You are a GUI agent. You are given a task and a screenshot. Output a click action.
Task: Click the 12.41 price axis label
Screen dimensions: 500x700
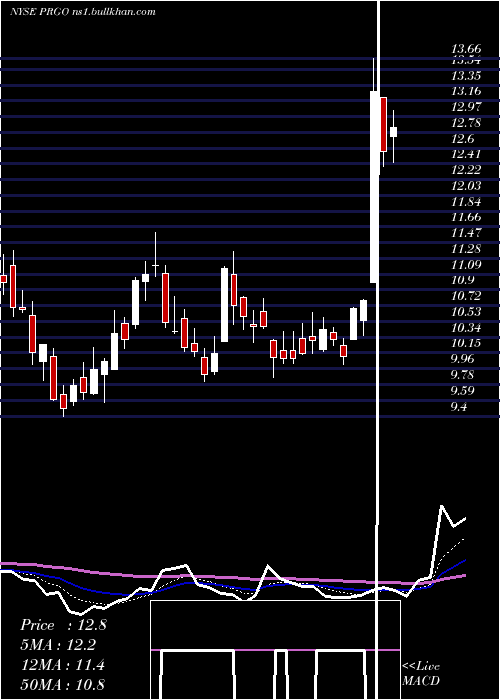pyautogui.click(x=466, y=154)
